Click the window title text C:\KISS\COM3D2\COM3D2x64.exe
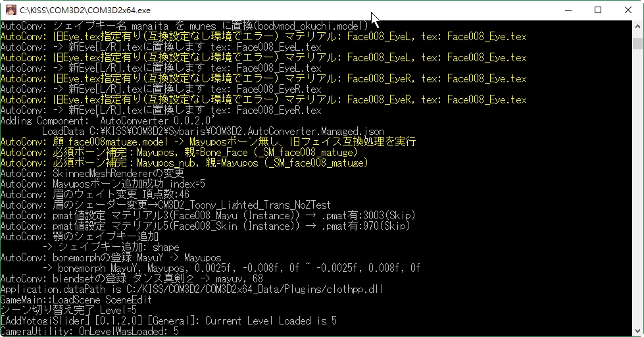644x337 pixels. click(85, 11)
